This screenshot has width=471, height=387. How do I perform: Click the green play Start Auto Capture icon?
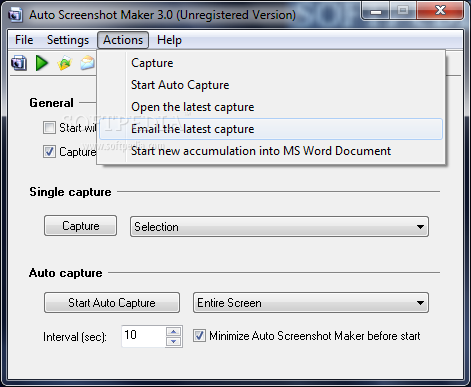[42, 63]
